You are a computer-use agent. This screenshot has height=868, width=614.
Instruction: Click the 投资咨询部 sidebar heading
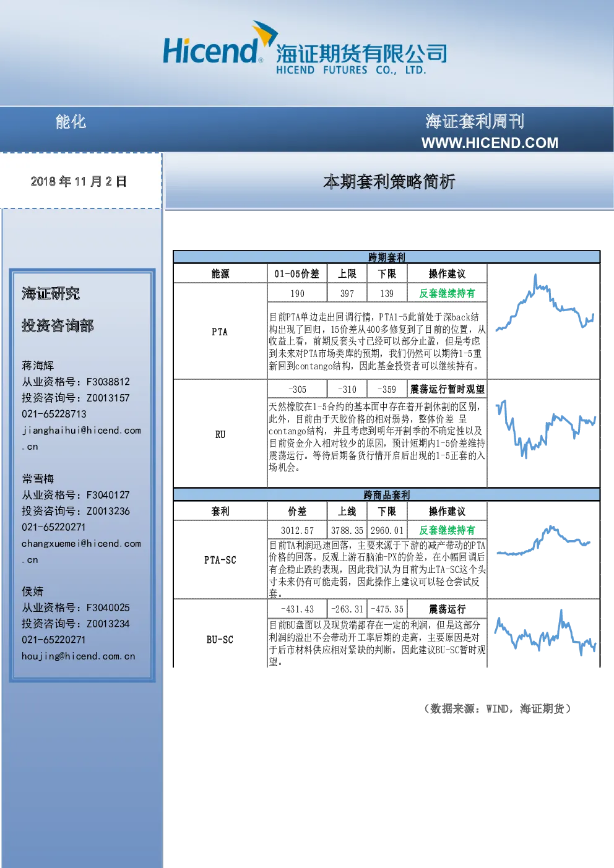(x=58, y=325)
